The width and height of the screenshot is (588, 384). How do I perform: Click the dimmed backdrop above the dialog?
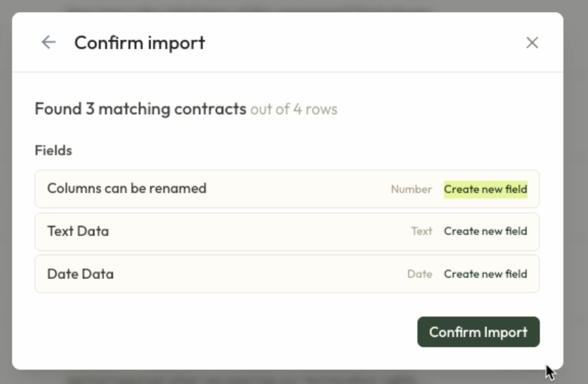pyautogui.click(x=292, y=5)
